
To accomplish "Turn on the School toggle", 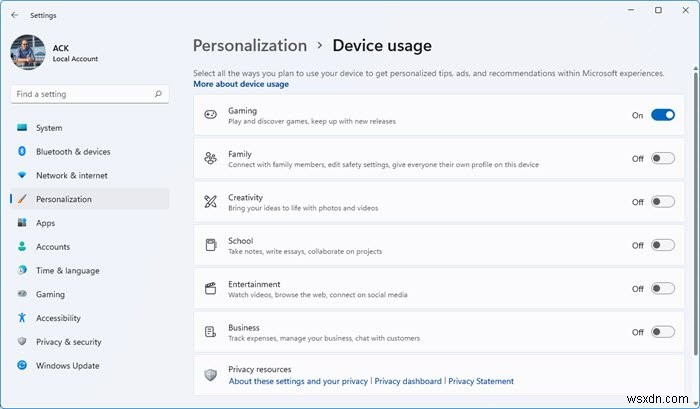I will point(663,245).
